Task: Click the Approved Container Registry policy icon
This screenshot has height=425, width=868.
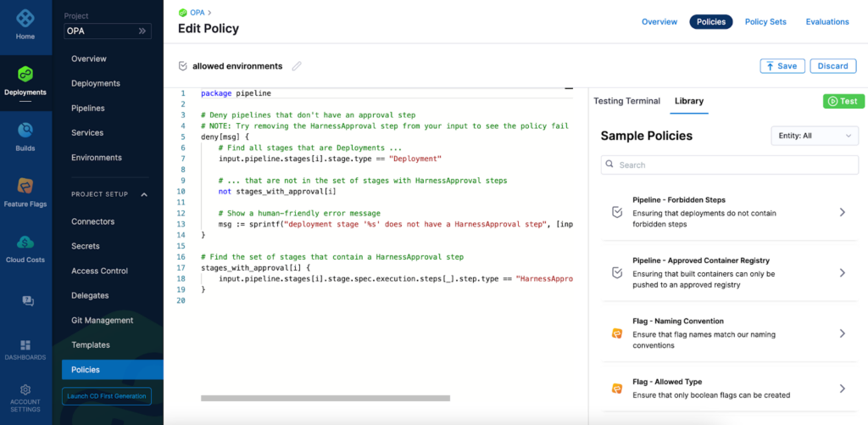Action: (617, 272)
